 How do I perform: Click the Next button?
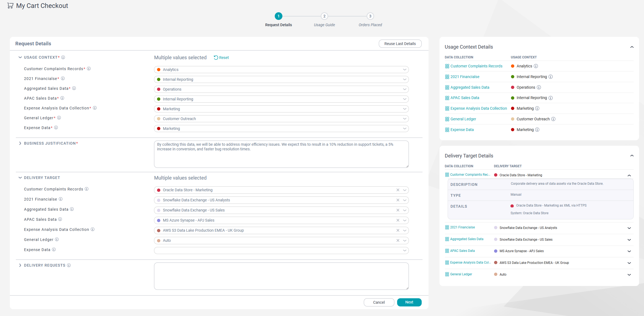409,302
